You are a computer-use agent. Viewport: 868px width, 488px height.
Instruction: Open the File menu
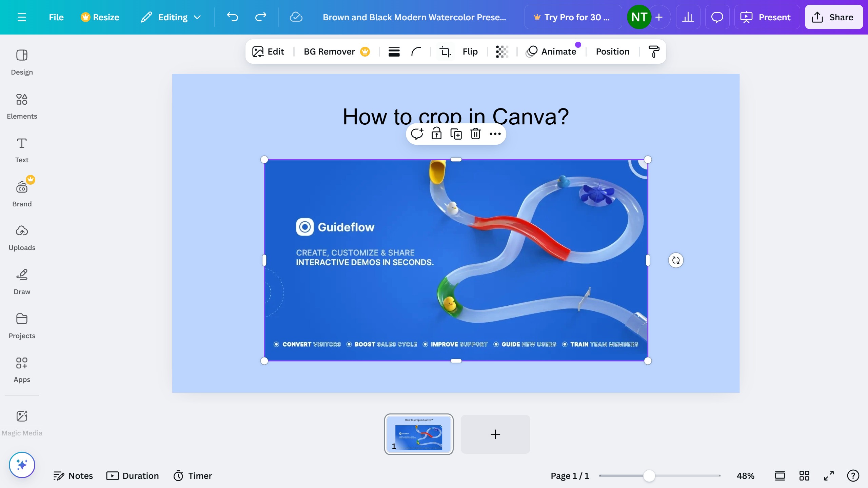(56, 17)
